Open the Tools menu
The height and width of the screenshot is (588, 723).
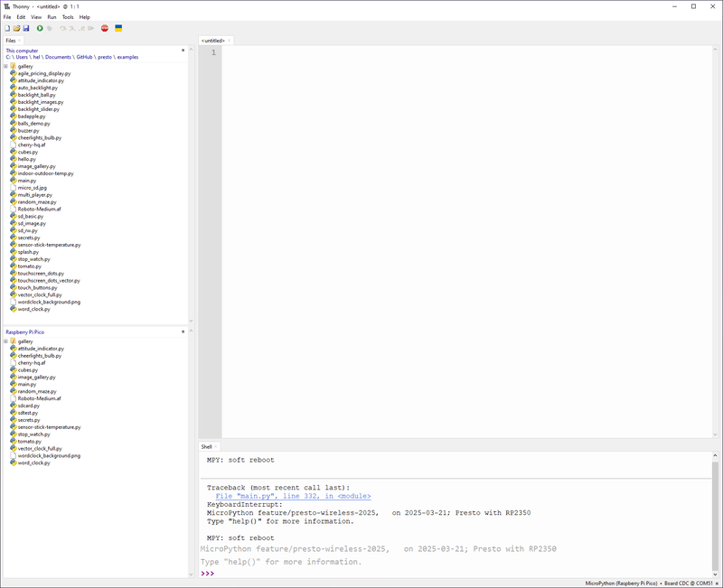pyautogui.click(x=68, y=17)
